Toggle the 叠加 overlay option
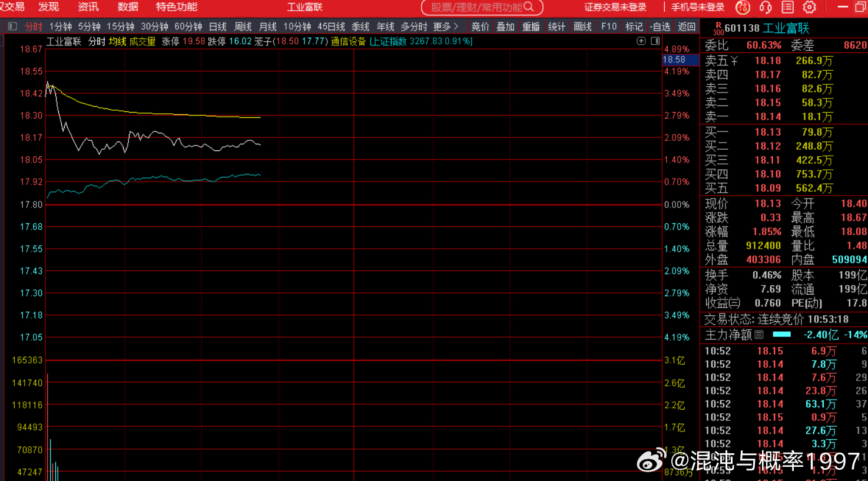The height and width of the screenshot is (481, 868). pyautogui.click(x=505, y=27)
